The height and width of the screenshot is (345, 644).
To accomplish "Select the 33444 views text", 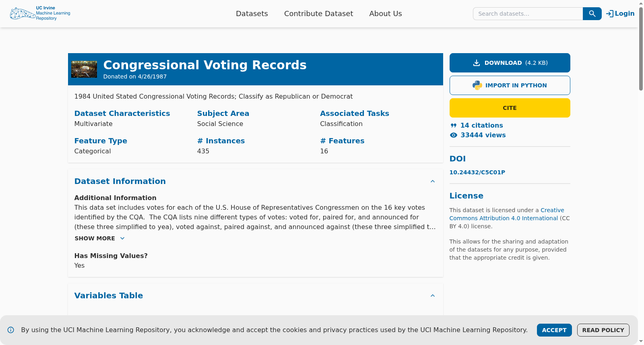I will pos(483,135).
